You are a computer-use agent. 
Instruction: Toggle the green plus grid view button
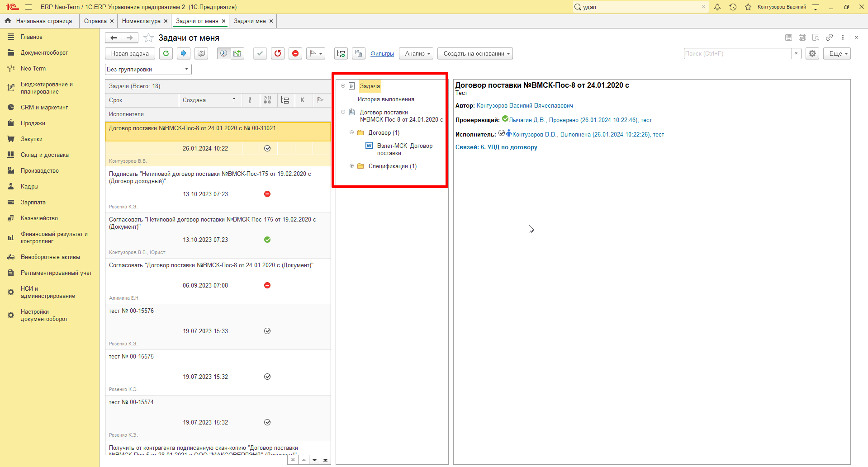tap(237, 53)
